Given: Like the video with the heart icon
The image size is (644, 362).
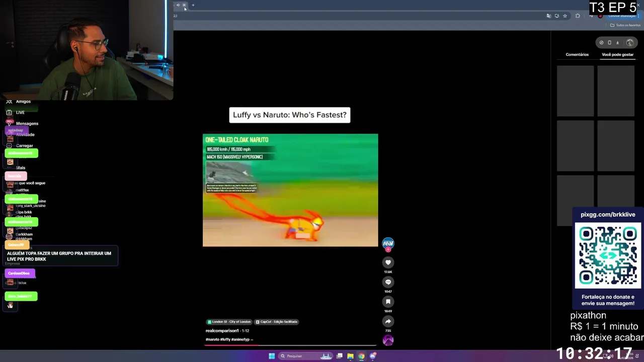Looking at the screenshot, I should pos(388,262).
